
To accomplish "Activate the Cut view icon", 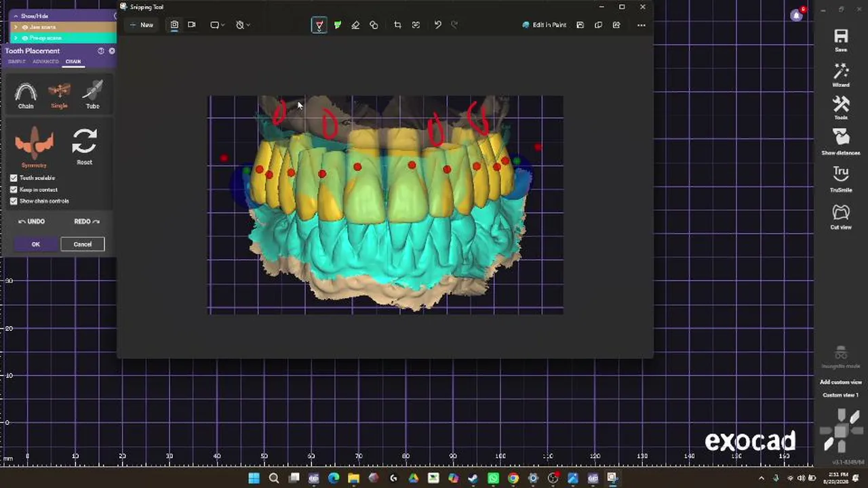I will pyautogui.click(x=841, y=212).
